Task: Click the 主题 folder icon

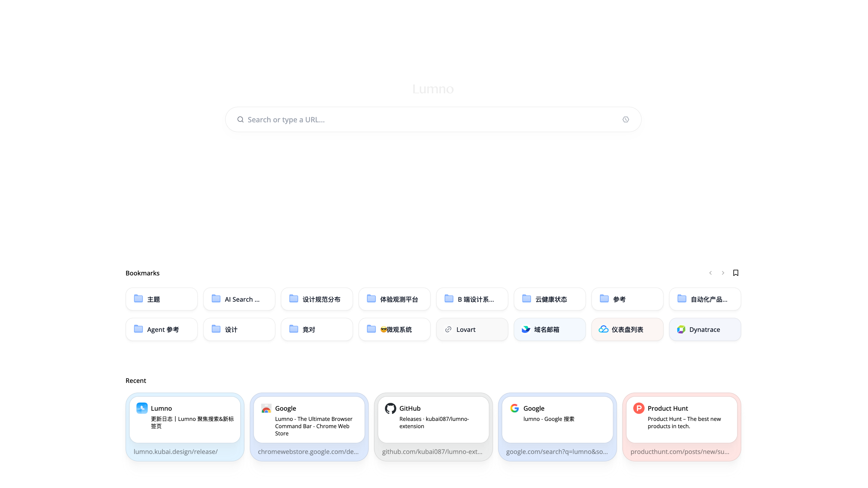Action: pyautogui.click(x=139, y=298)
